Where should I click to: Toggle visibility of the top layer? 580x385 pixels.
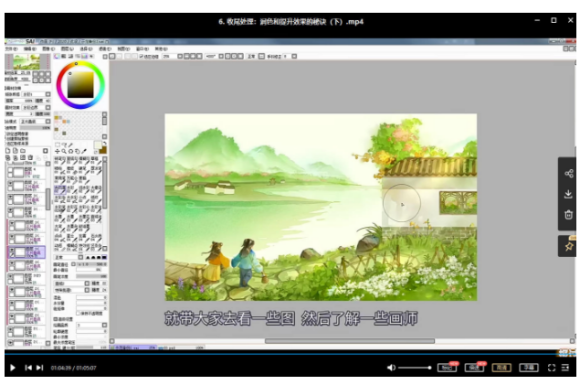click(x=10, y=170)
